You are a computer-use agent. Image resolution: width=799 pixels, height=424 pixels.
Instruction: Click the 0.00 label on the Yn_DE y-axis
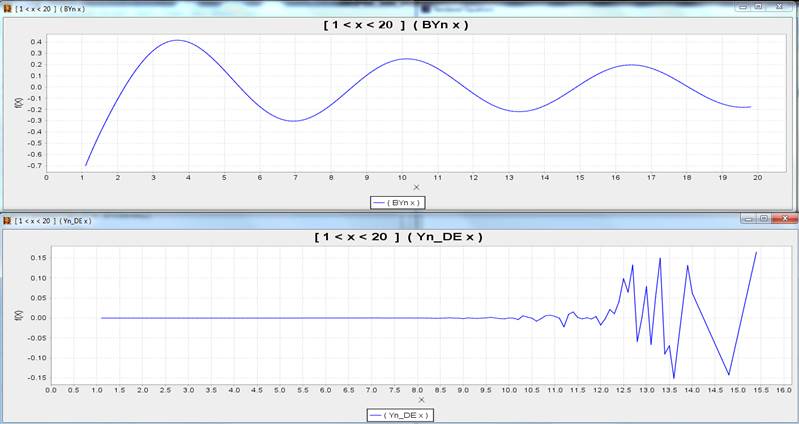tap(39, 318)
